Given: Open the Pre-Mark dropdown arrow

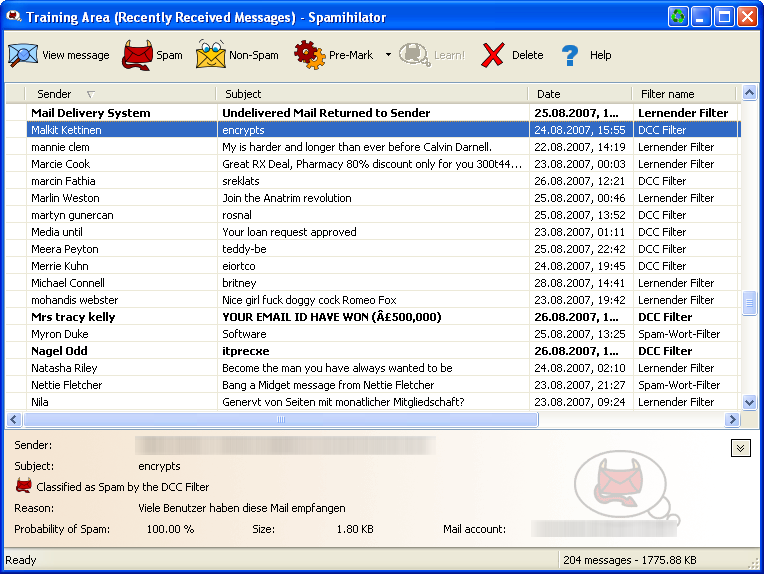Looking at the screenshot, I should (x=388, y=55).
